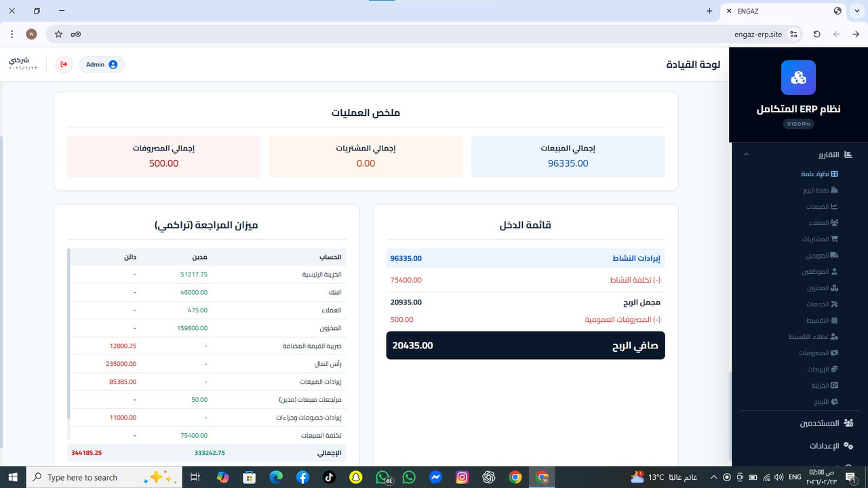This screenshot has width=868, height=488.
Task: Click the red logout icon
Action: (64, 64)
